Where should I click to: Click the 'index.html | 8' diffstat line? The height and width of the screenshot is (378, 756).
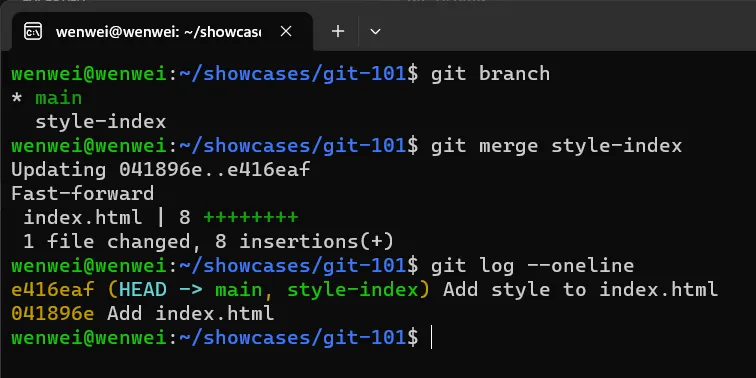click(x=161, y=218)
